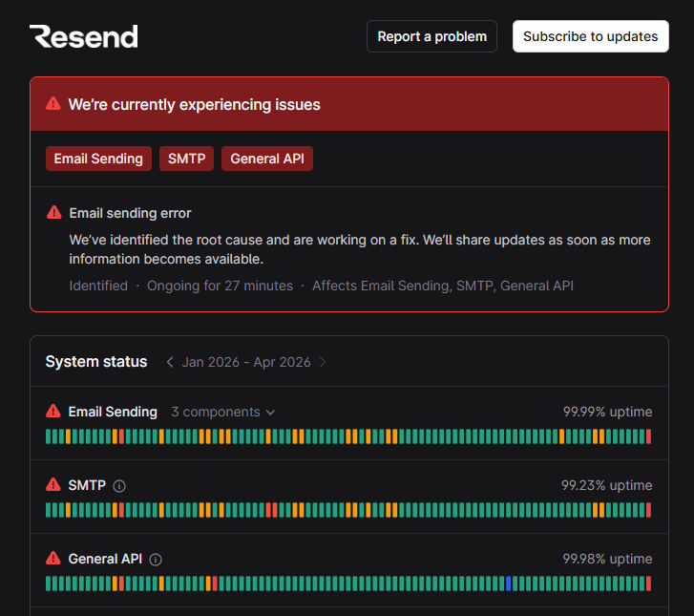Click "Affects Email Sending, SMTP, General API" text
Viewport: 694px width, 616px height.
443,286
